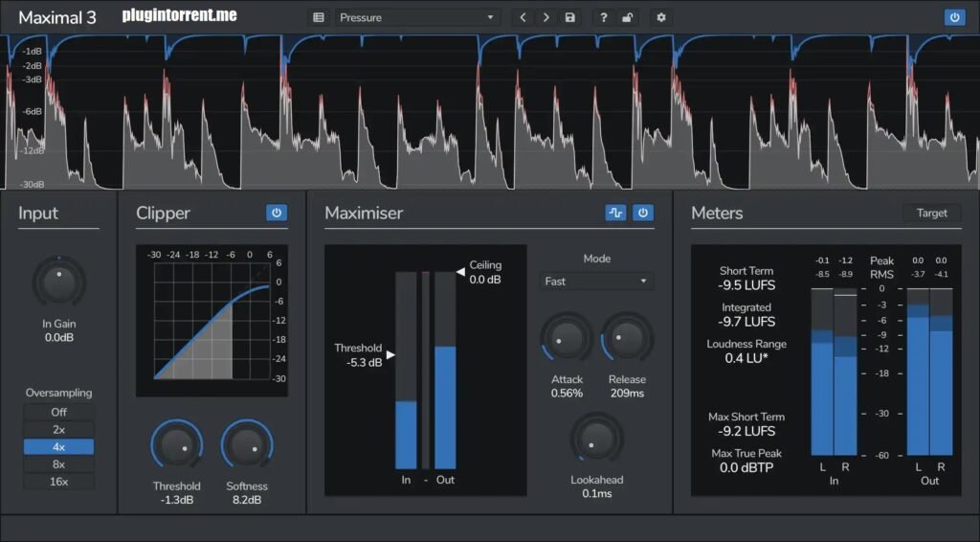Select the 4x oversampling option
980x542 pixels.
[58, 447]
